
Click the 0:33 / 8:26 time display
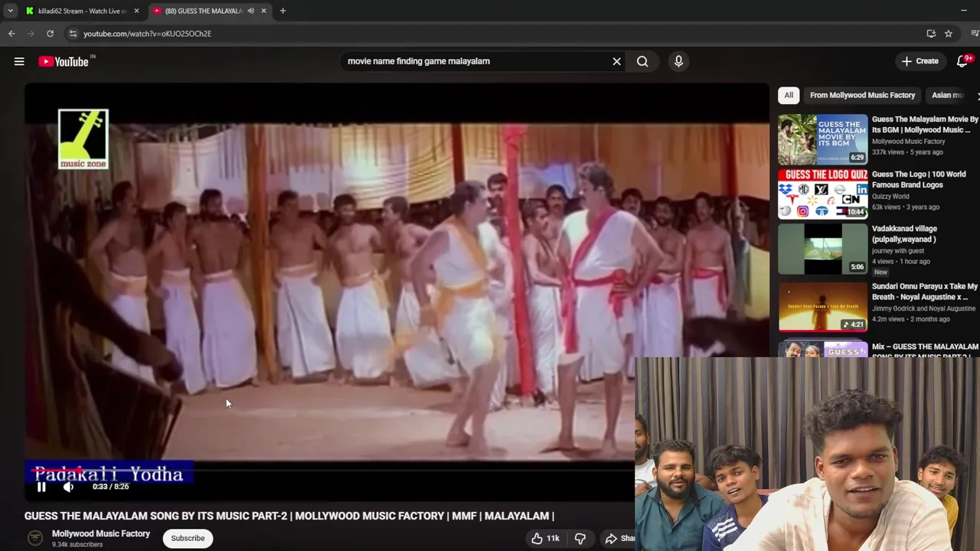[110, 487]
